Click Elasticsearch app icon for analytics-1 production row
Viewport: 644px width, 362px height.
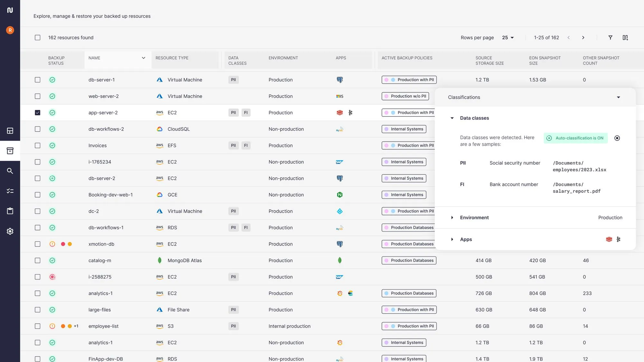click(x=350, y=293)
